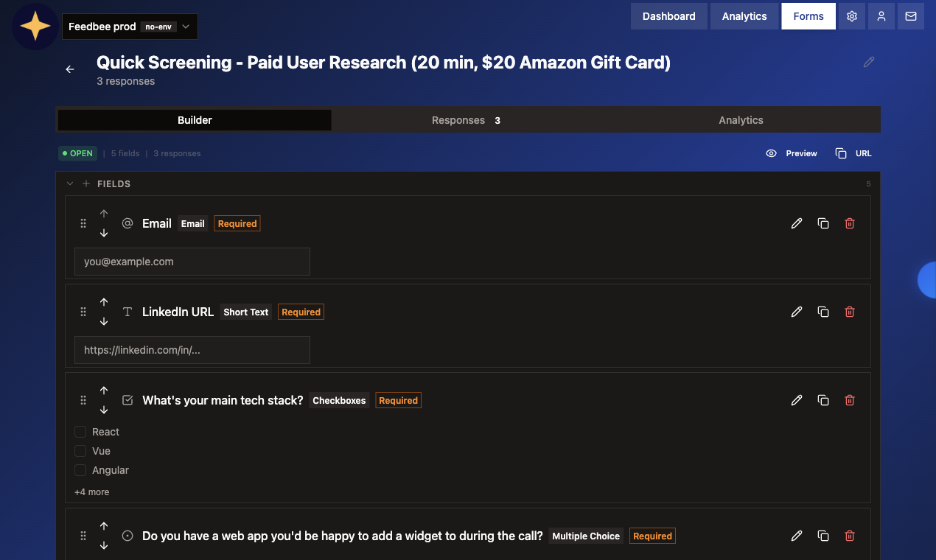This screenshot has height=560, width=936.
Task: Move the LinkedIn URL field up
Action: pyautogui.click(x=104, y=302)
